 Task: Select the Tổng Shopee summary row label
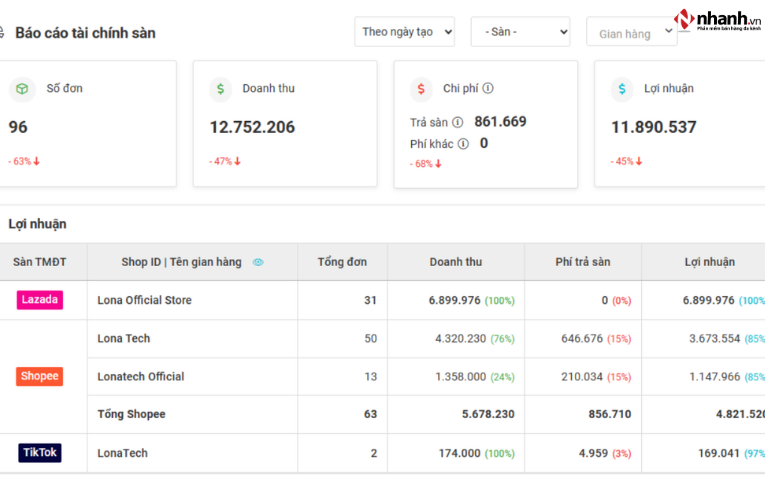[x=131, y=414]
